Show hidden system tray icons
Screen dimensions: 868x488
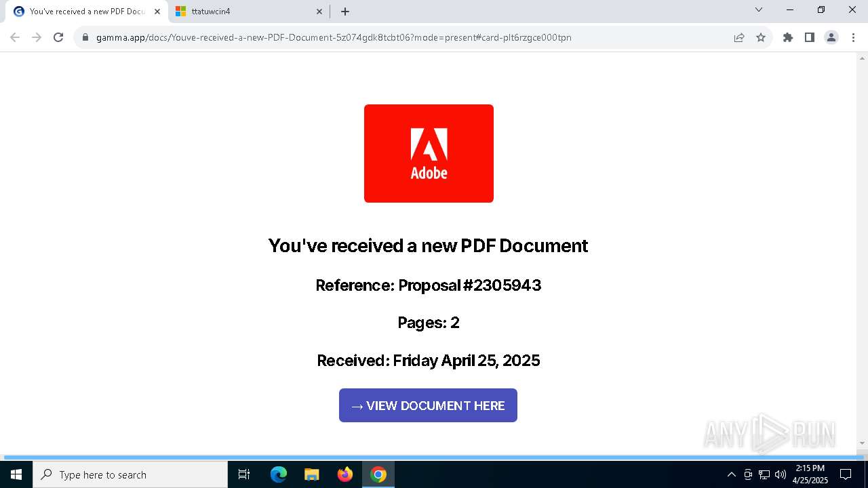pos(731,474)
